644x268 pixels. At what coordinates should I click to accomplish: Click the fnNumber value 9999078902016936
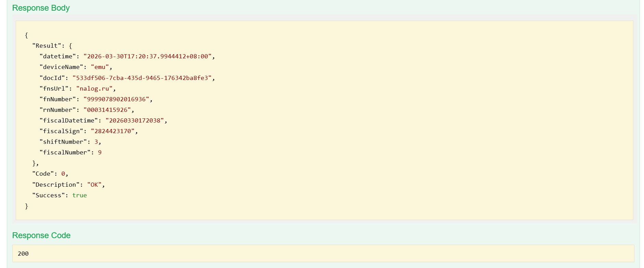pyautogui.click(x=116, y=99)
